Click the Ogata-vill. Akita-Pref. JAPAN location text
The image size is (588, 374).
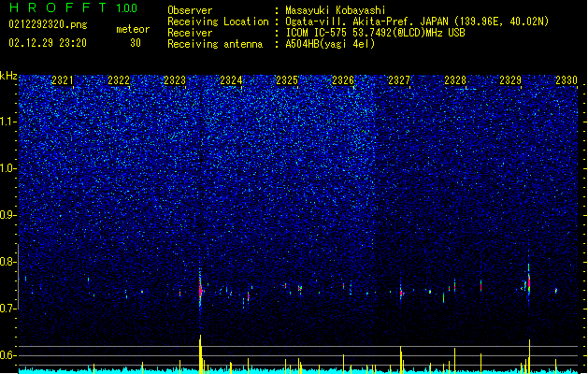(x=417, y=22)
